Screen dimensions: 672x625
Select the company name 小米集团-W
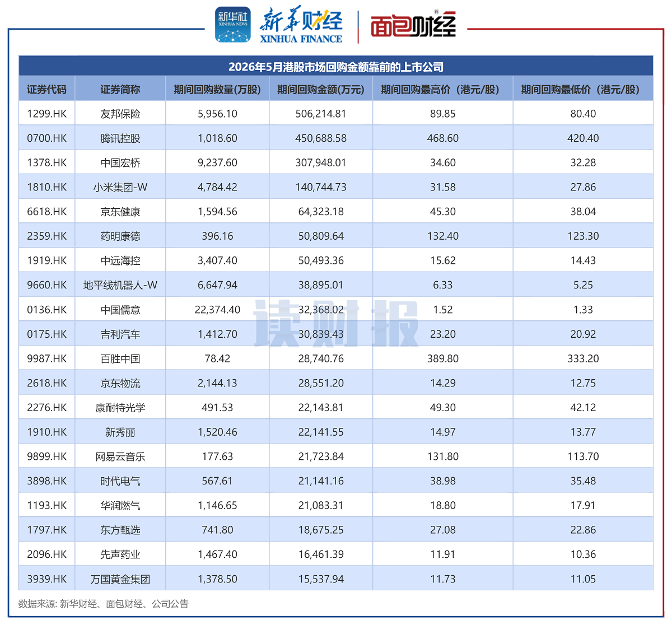120,188
